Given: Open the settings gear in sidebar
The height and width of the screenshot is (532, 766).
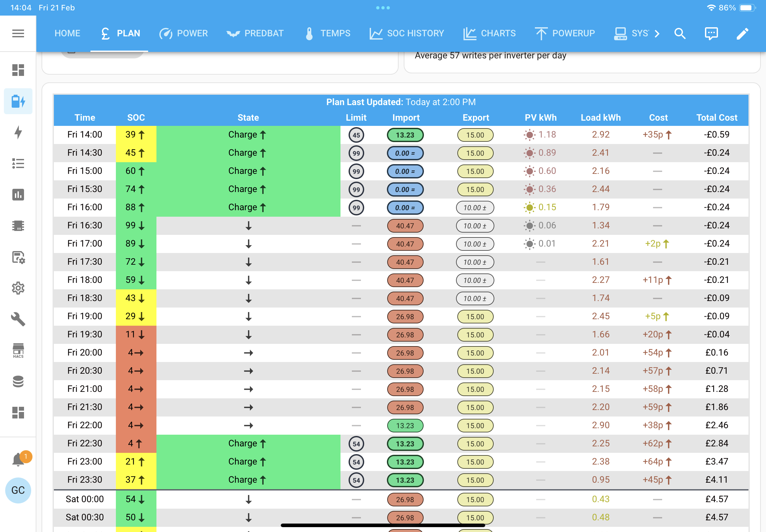Looking at the screenshot, I should (18, 288).
